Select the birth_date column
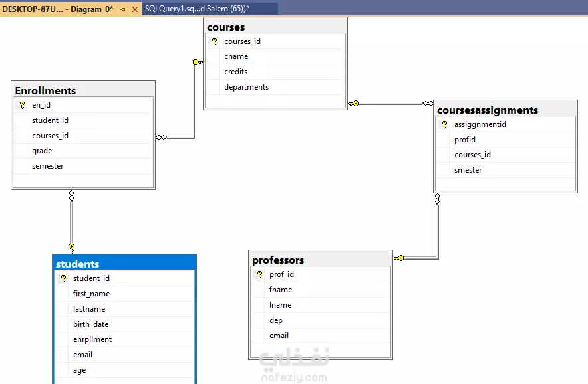Screen dimensions: 588x384 click(124, 324)
